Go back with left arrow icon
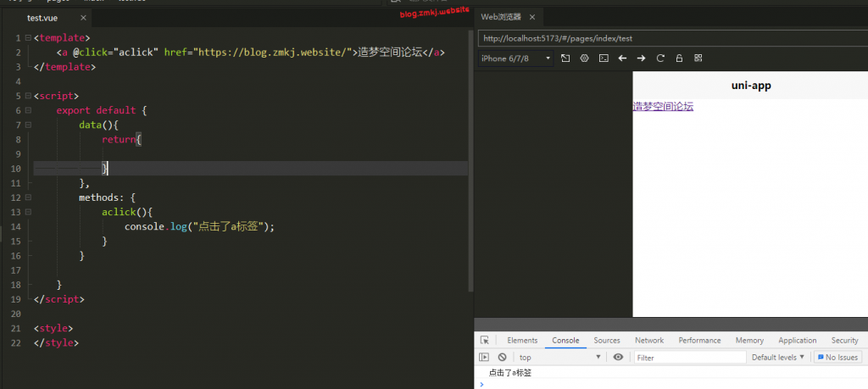 point(622,58)
